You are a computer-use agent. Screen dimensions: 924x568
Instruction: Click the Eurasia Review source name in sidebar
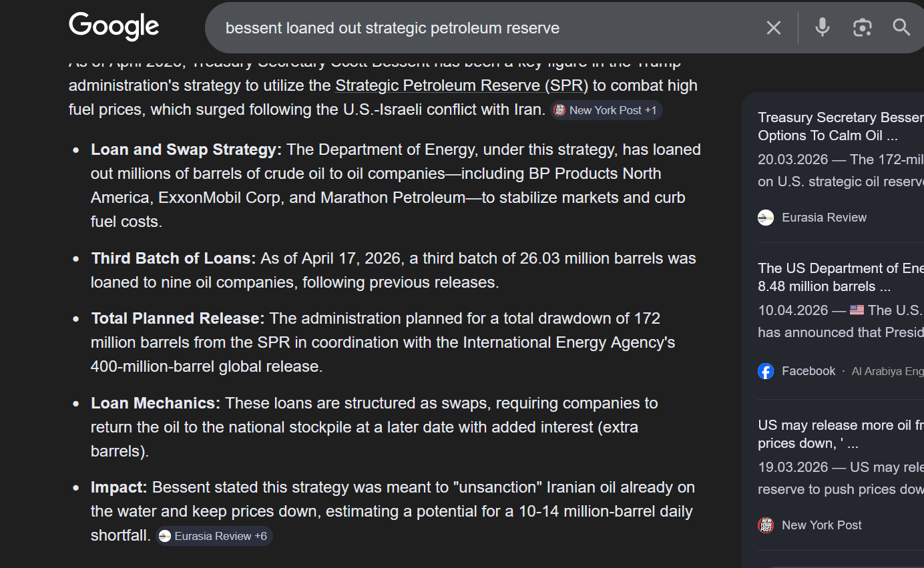click(x=824, y=218)
